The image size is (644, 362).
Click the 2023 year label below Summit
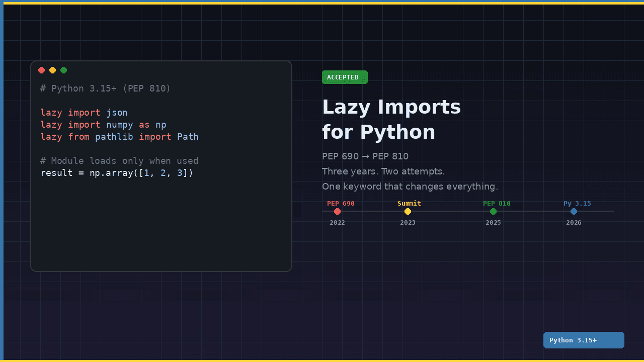(x=408, y=222)
